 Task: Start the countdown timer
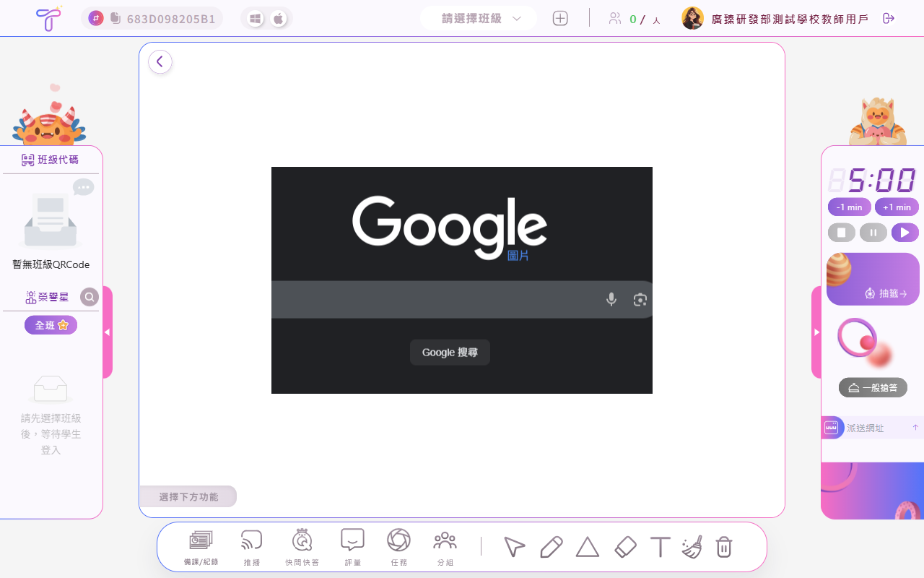coord(905,233)
